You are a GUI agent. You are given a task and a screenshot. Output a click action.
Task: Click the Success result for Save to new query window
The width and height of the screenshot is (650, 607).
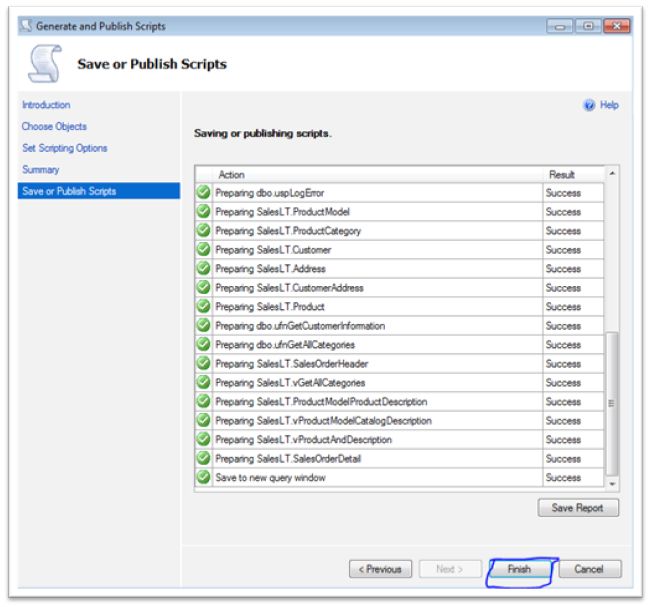point(563,478)
